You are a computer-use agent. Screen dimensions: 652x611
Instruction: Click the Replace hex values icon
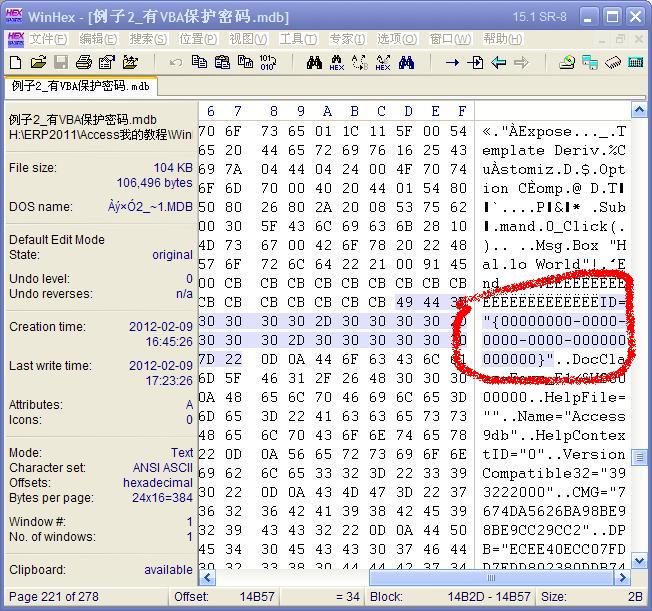tap(383, 63)
